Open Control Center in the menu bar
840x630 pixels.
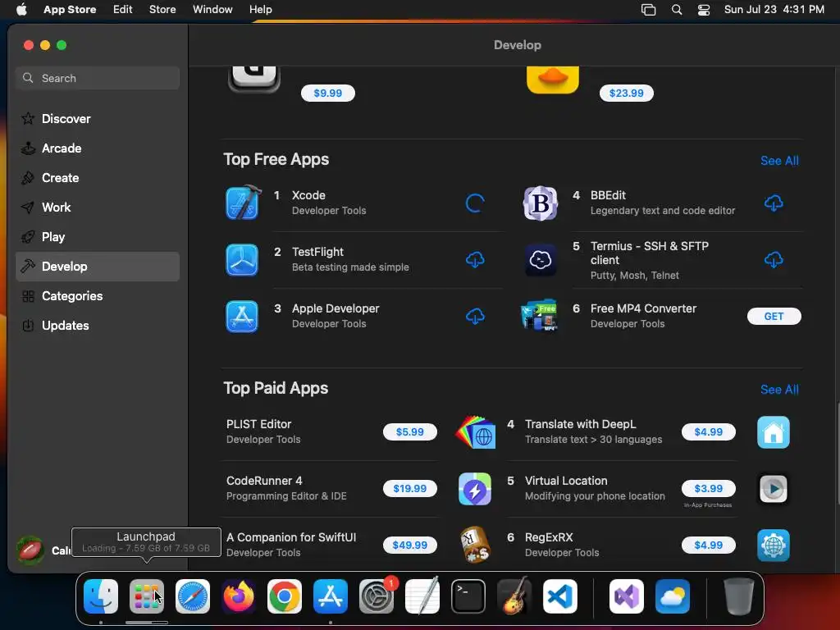coord(703,10)
